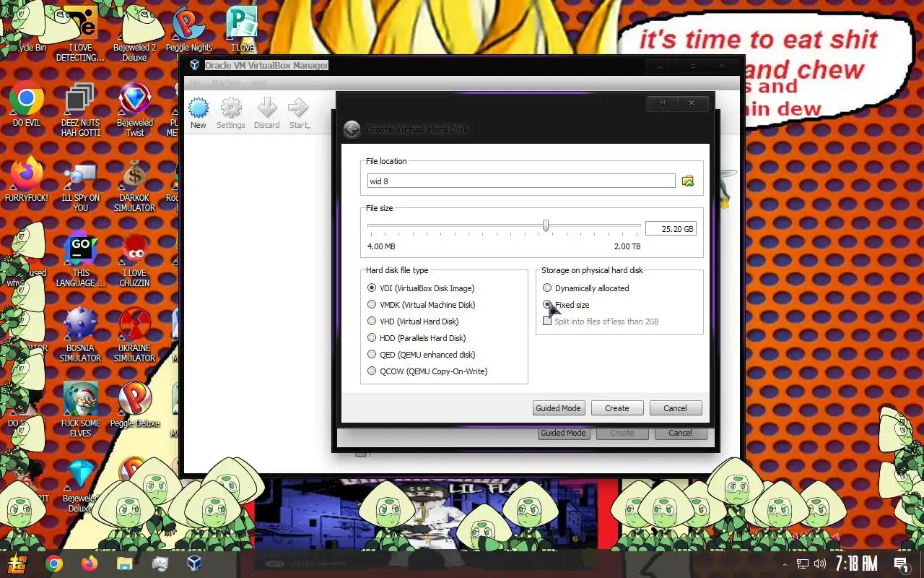Screen dimensions: 924x578
Task: Select the Bejeweled Deluxe diamond icon
Action: point(80,485)
